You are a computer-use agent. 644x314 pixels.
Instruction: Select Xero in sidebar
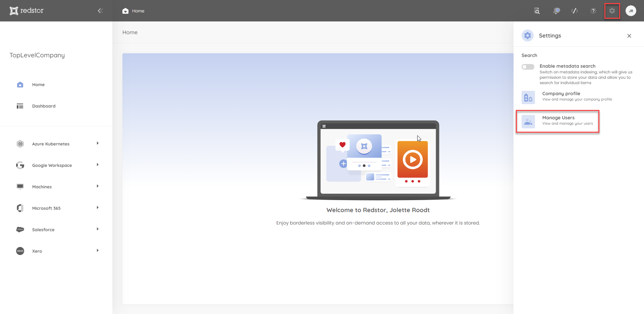point(37,251)
